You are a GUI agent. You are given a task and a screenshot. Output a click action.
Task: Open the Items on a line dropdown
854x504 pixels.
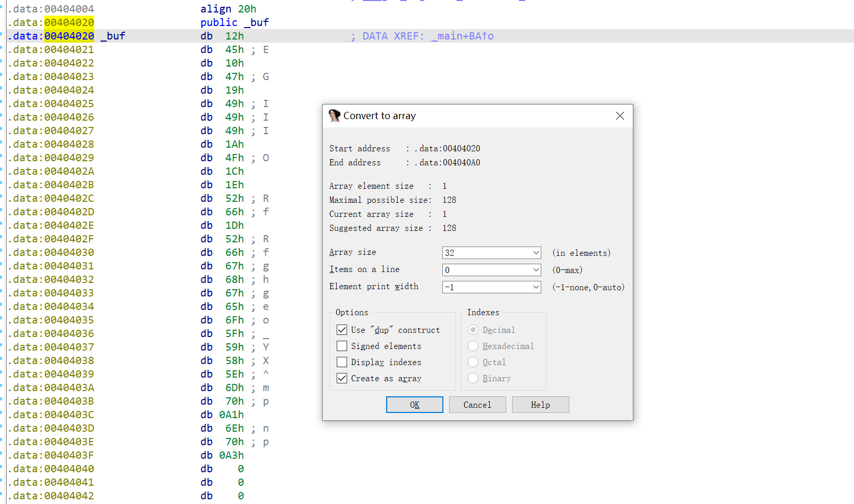(536, 270)
